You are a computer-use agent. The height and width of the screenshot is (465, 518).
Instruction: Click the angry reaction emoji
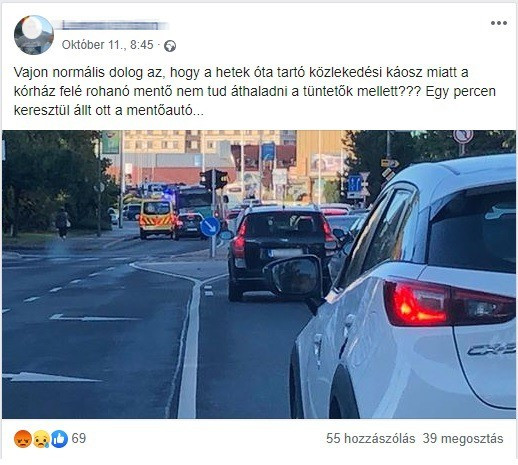point(23,439)
